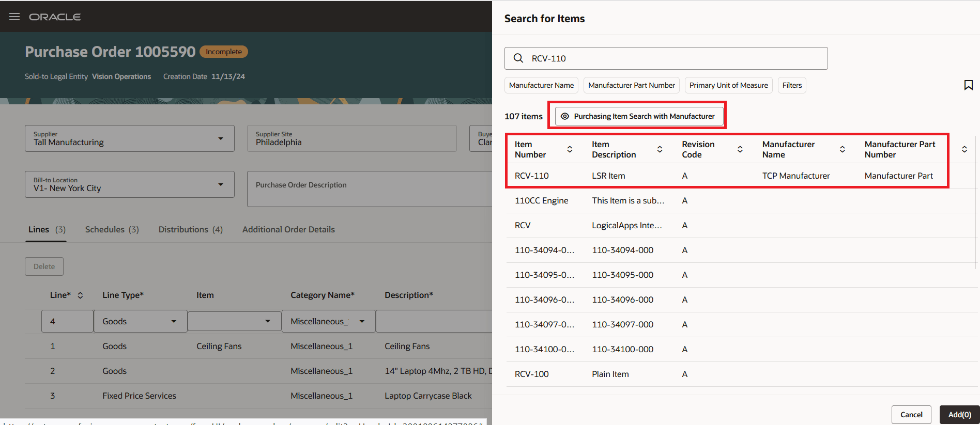Switch to the Lines tab
Viewport: 980px width, 425px height.
(x=47, y=229)
